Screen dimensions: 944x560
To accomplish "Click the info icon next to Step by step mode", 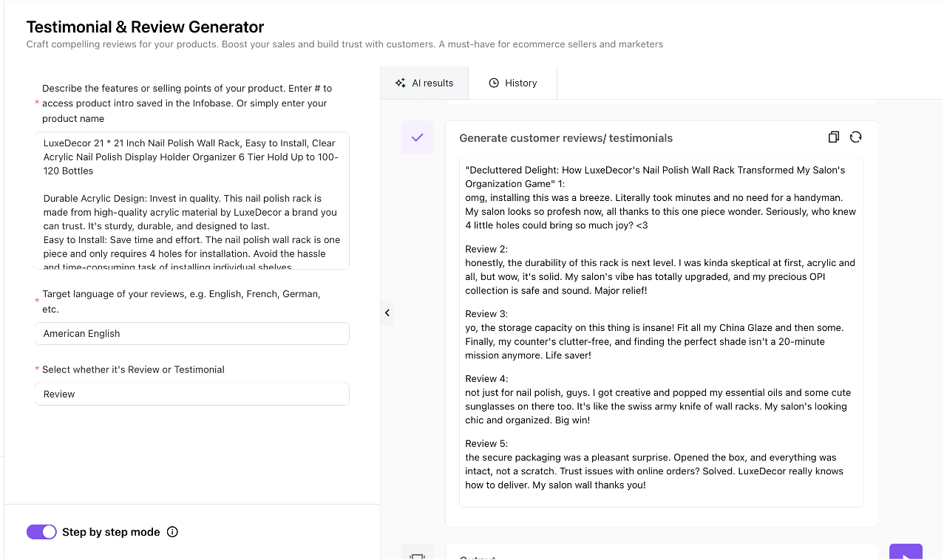I will (x=172, y=531).
